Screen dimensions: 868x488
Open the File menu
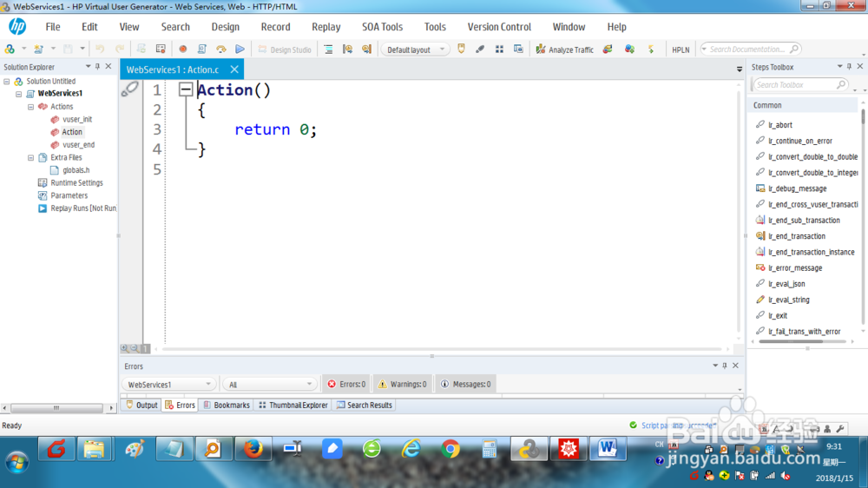click(x=53, y=27)
